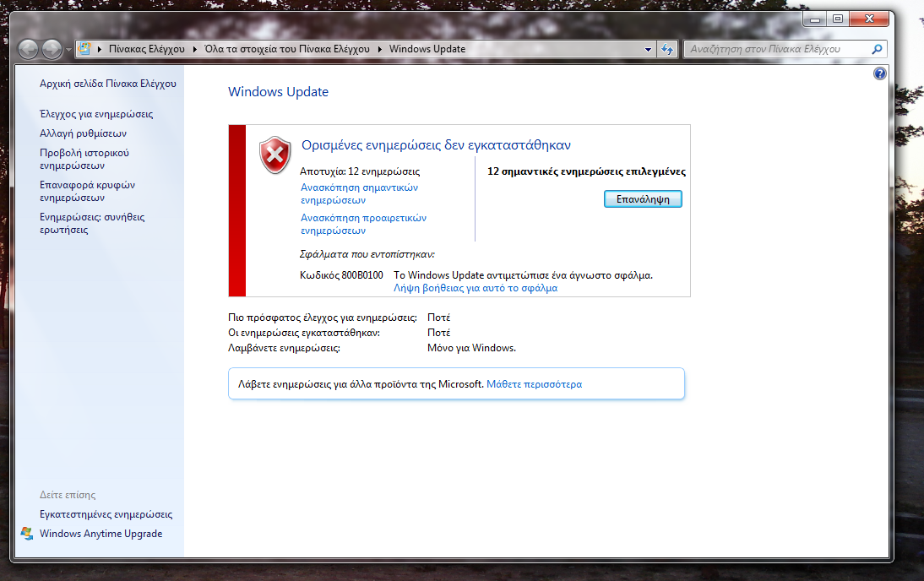This screenshot has width=924, height=581.
Task: Click the Back navigation arrow
Action: pos(28,49)
